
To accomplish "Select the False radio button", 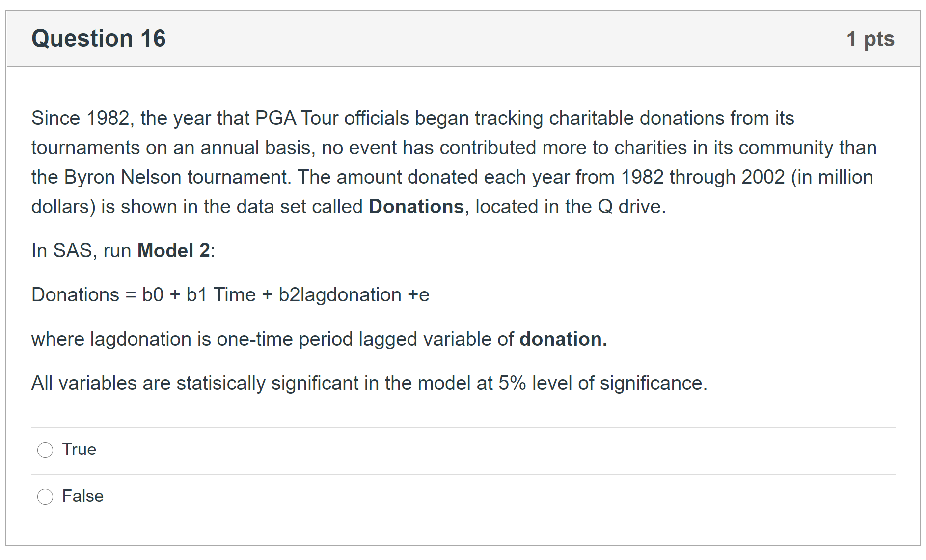I will pyautogui.click(x=45, y=496).
